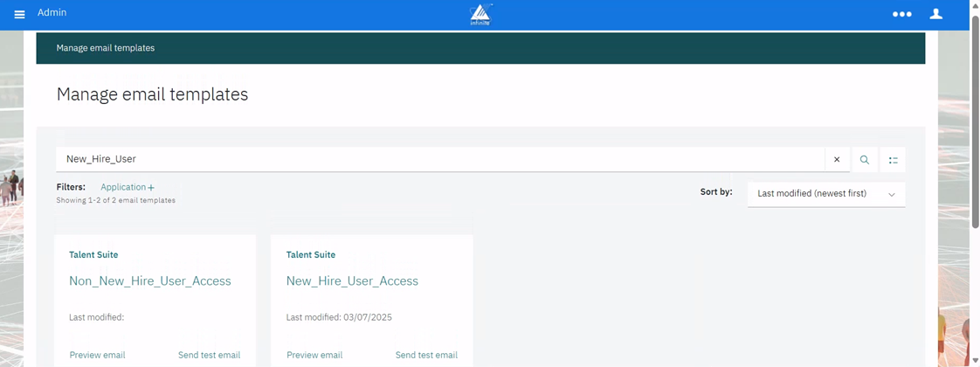Open the three-dots more options menu
980x367 pixels.
[x=901, y=14]
